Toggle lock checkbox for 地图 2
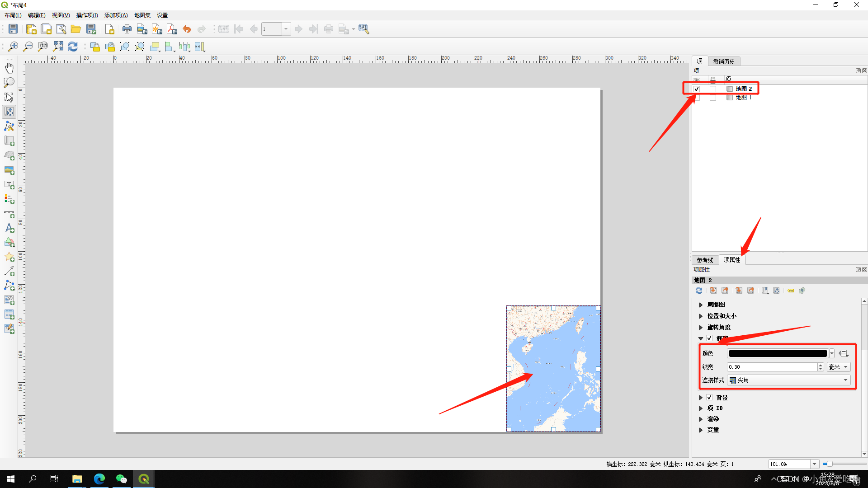Image resolution: width=868 pixels, height=488 pixels. pyautogui.click(x=713, y=89)
